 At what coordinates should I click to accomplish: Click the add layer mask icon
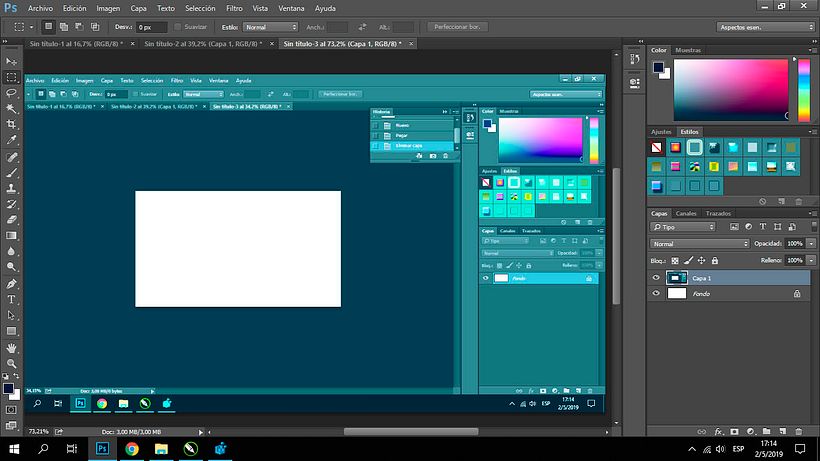735,432
